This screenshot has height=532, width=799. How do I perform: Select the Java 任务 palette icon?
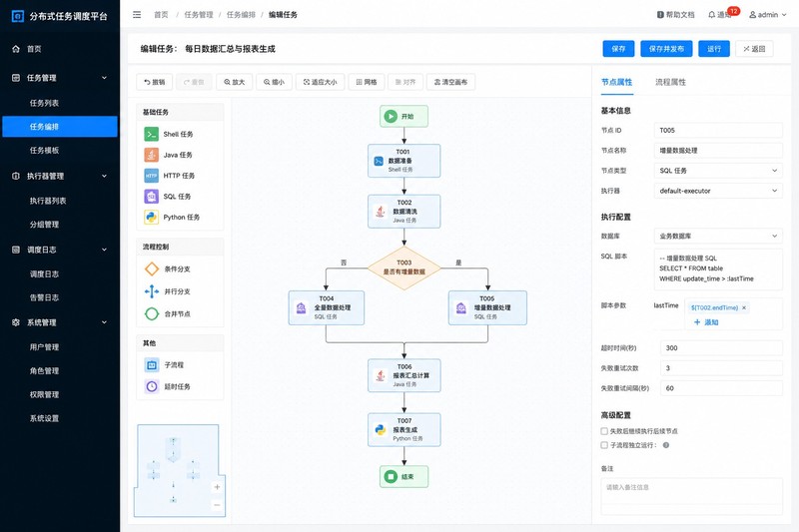(152, 155)
